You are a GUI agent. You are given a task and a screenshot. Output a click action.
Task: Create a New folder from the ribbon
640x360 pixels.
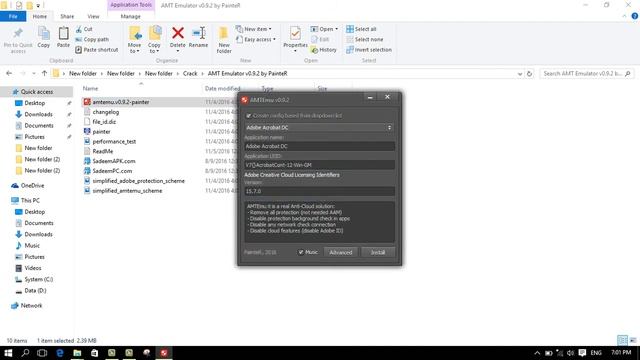[x=224, y=40]
